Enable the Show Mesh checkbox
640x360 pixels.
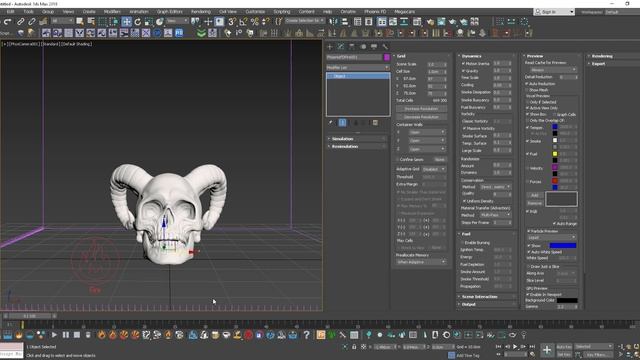click(527, 90)
